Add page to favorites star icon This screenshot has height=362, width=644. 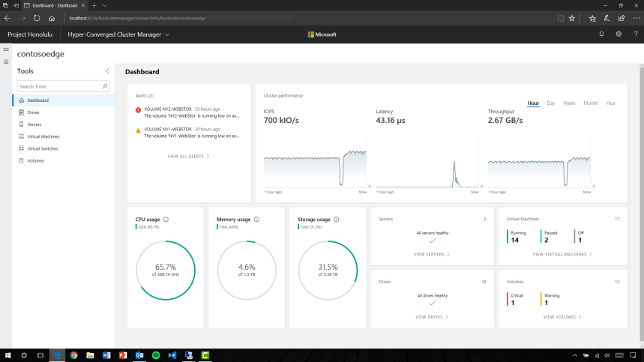click(x=572, y=18)
